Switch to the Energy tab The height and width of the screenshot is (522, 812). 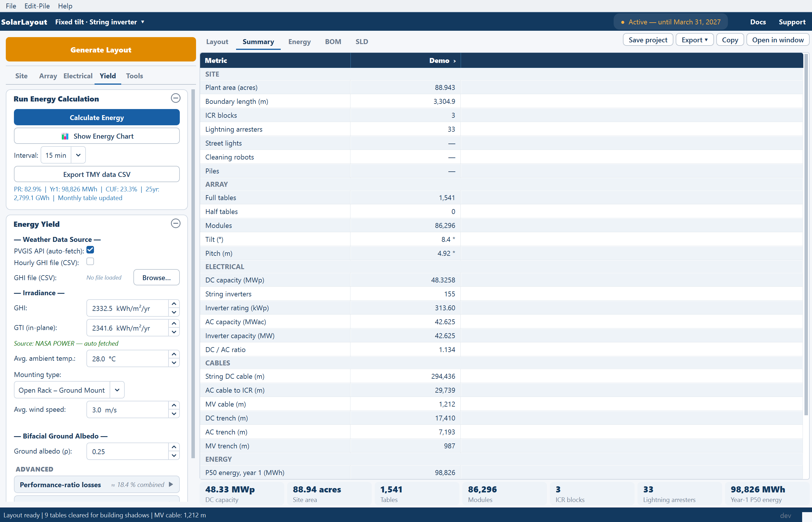tap(300, 42)
